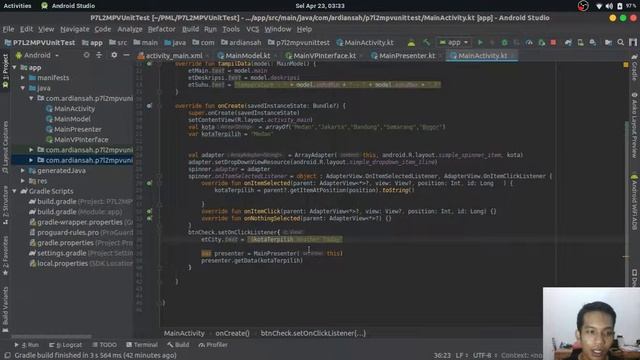Click override gutter icon beside onItemSelected
The width and height of the screenshot is (640, 360).
[x=149, y=183]
